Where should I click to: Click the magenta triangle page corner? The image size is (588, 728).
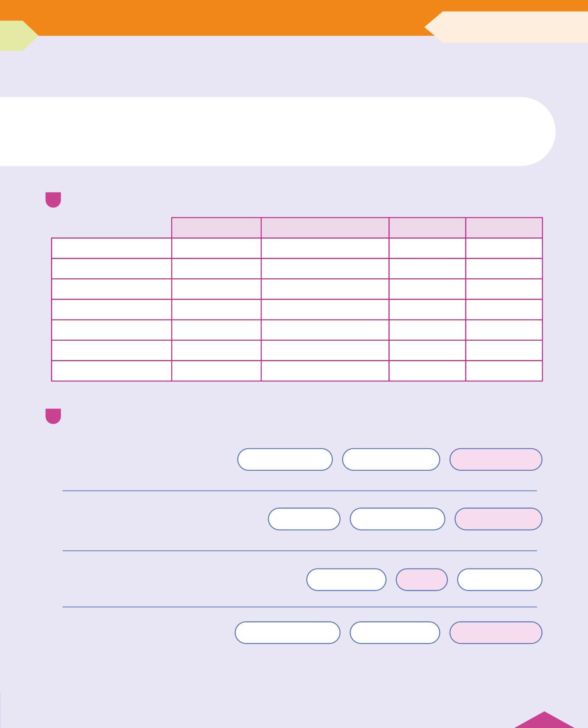[x=544, y=720]
